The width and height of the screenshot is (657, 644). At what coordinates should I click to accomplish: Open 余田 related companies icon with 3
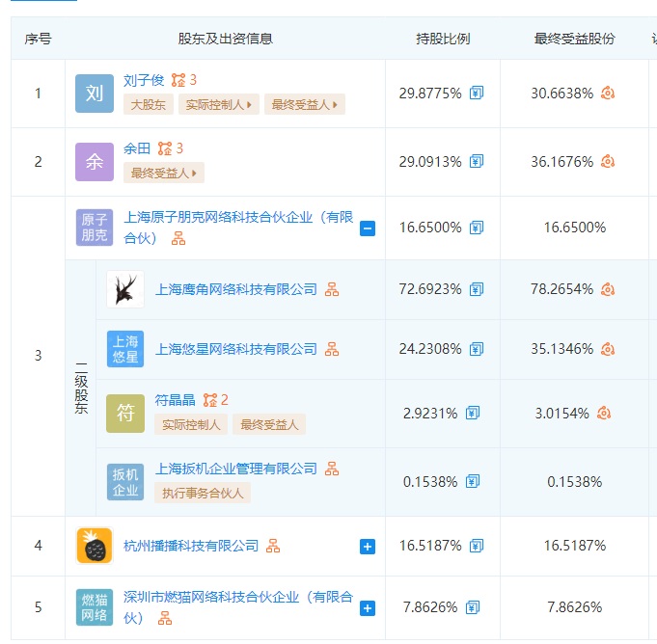(x=170, y=148)
